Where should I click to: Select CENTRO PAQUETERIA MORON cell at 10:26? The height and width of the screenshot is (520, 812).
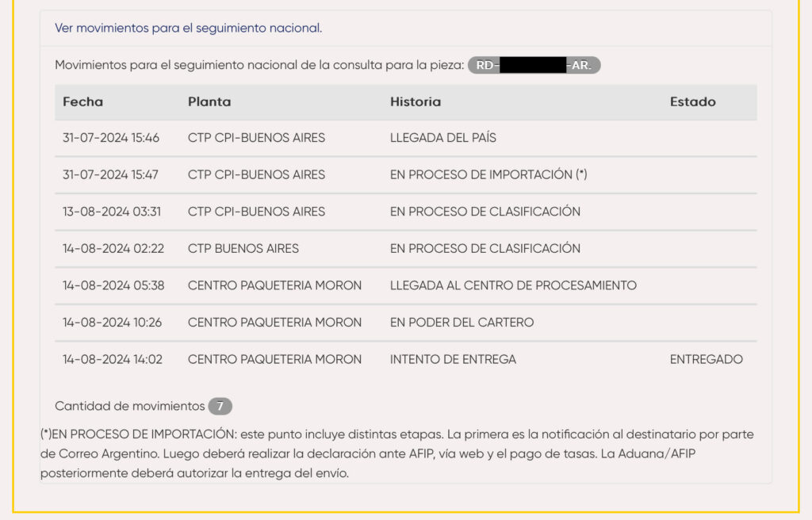(x=274, y=322)
